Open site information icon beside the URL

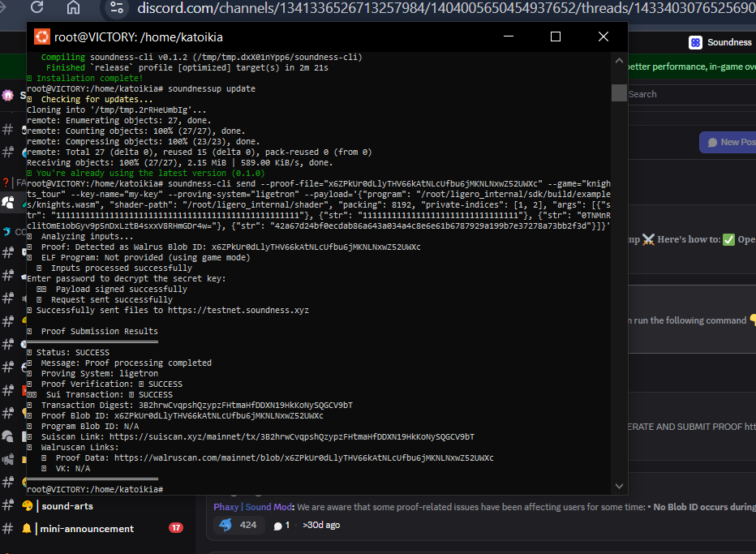[117, 7]
